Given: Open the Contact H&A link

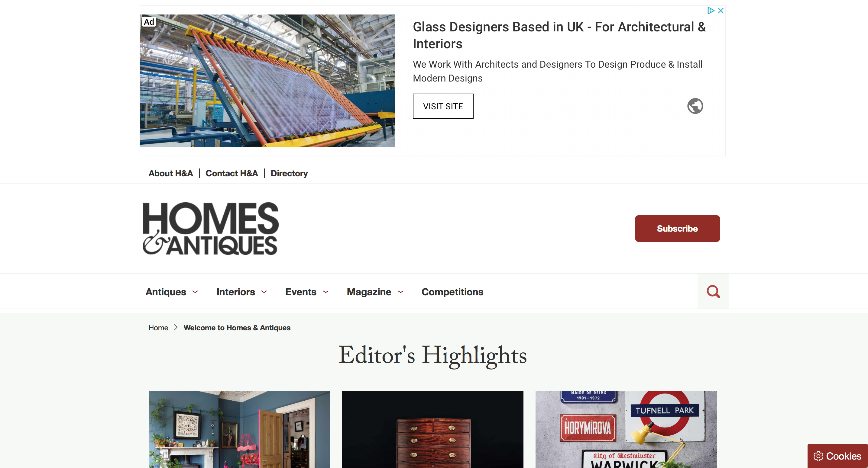Looking at the screenshot, I should point(232,173).
